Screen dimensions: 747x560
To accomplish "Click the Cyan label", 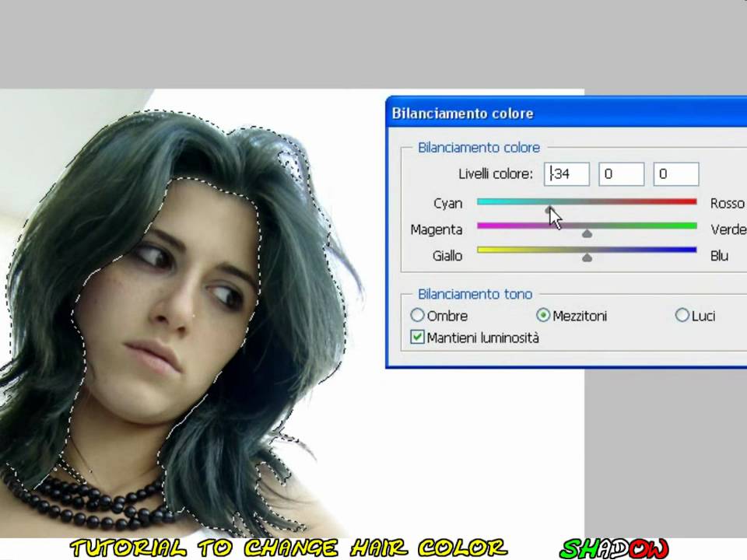I will [448, 203].
